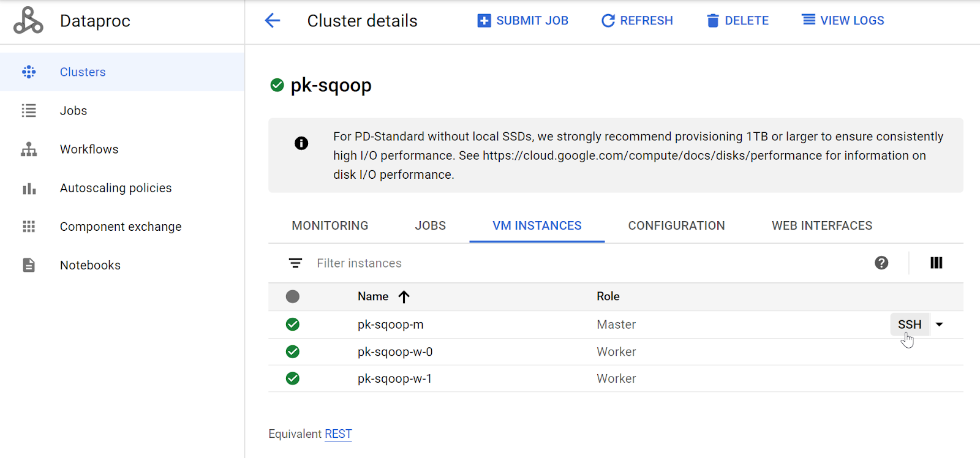The width and height of the screenshot is (980, 458).
Task: Open Component exchange in the sidebar
Action: (123, 227)
